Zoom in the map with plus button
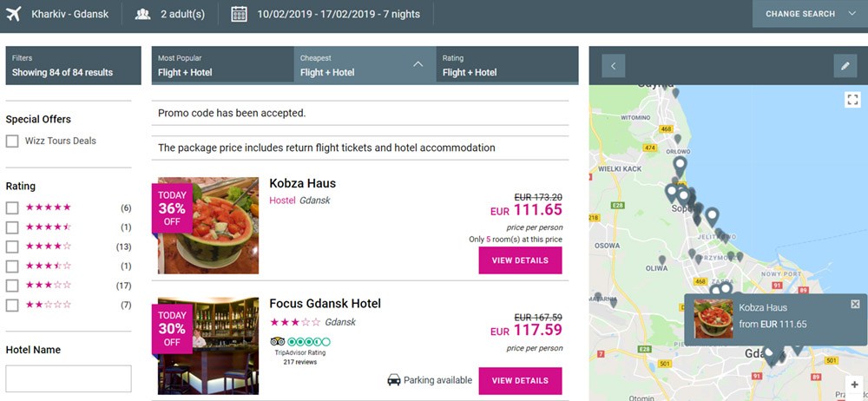The width and height of the screenshot is (868, 401). [855, 385]
